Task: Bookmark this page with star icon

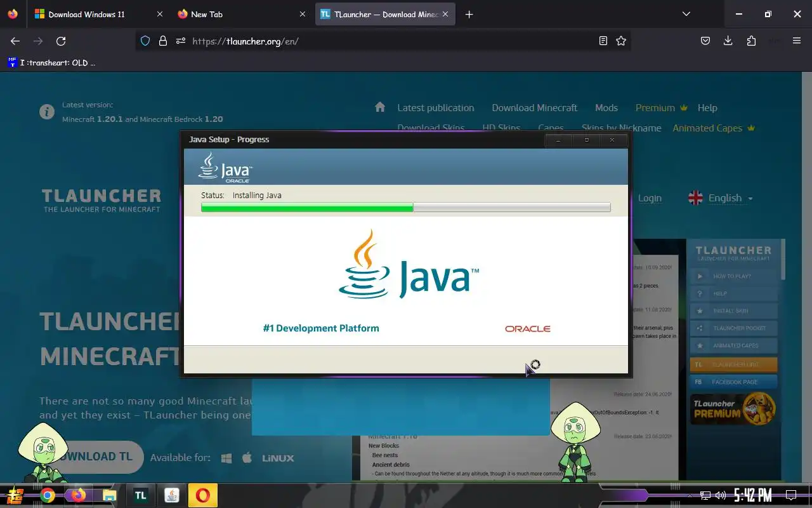Action: click(x=621, y=41)
